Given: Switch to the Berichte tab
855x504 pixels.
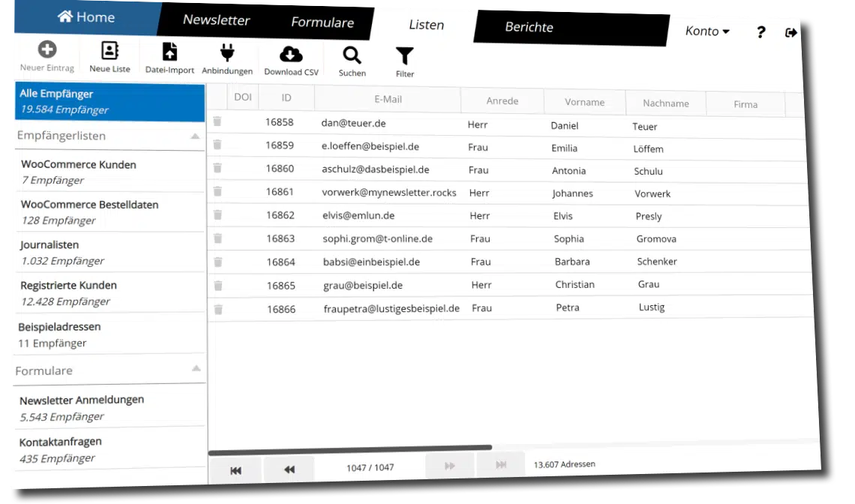Looking at the screenshot, I should pyautogui.click(x=529, y=27).
